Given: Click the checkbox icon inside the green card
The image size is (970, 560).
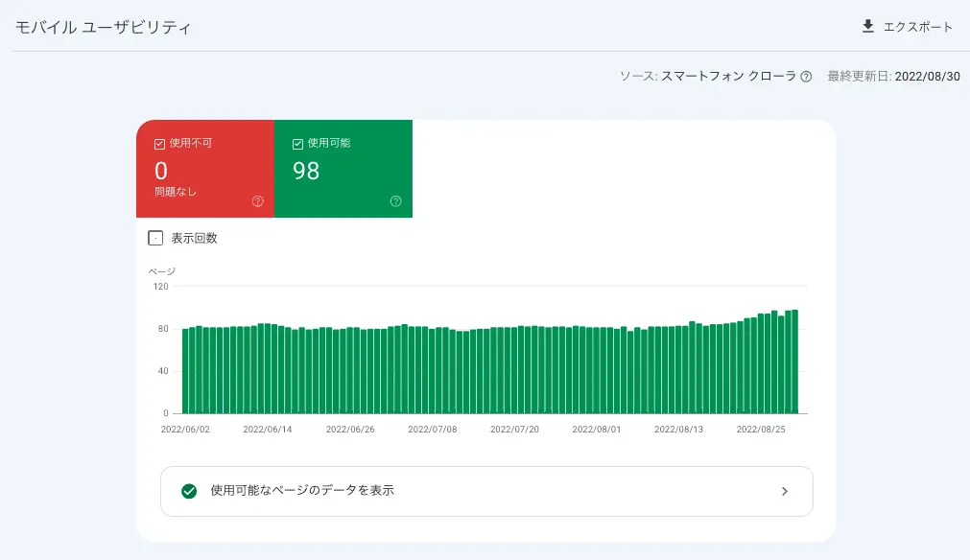Looking at the screenshot, I should (296, 144).
